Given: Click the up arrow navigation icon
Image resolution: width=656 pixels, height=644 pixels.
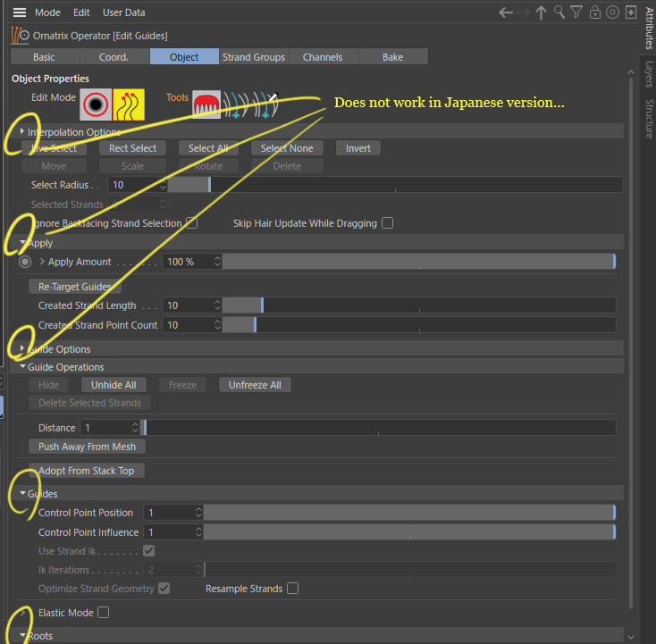Looking at the screenshot, I should [541, 13].
